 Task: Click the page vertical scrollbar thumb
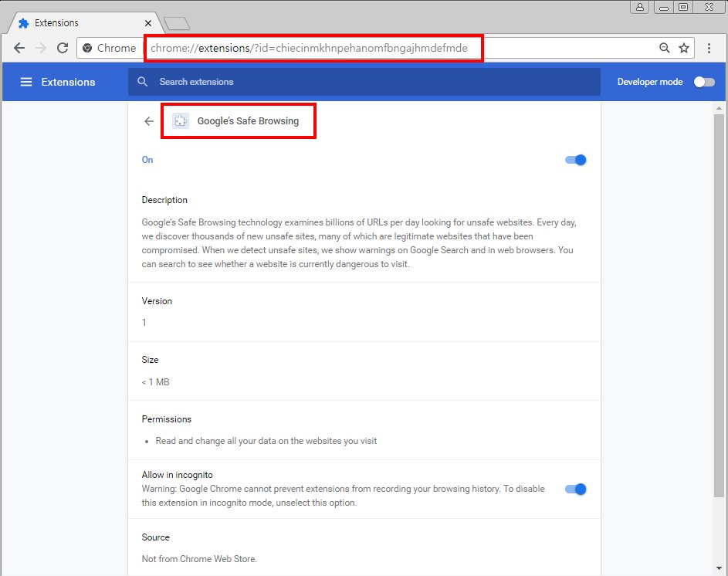point(719,305)
